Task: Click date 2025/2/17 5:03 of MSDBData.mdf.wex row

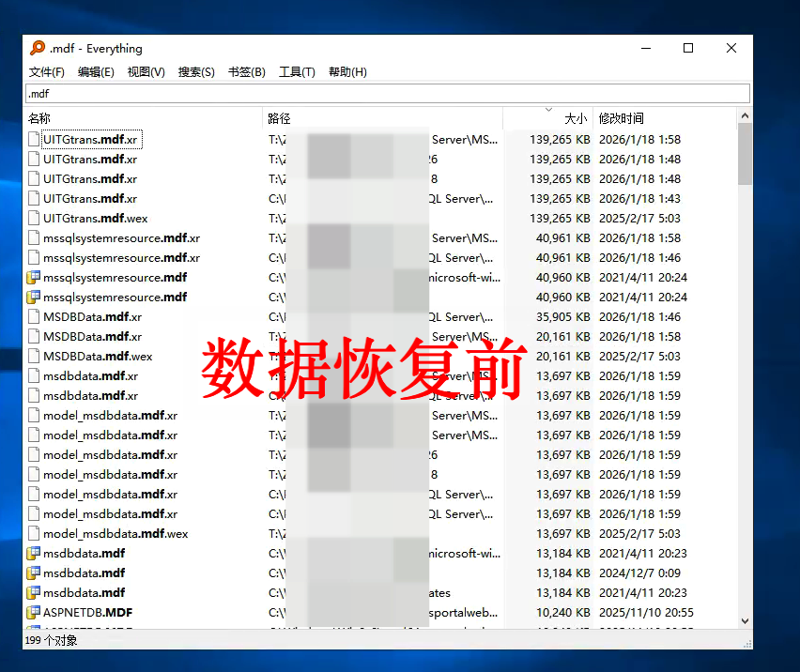Action: (639, 356)
